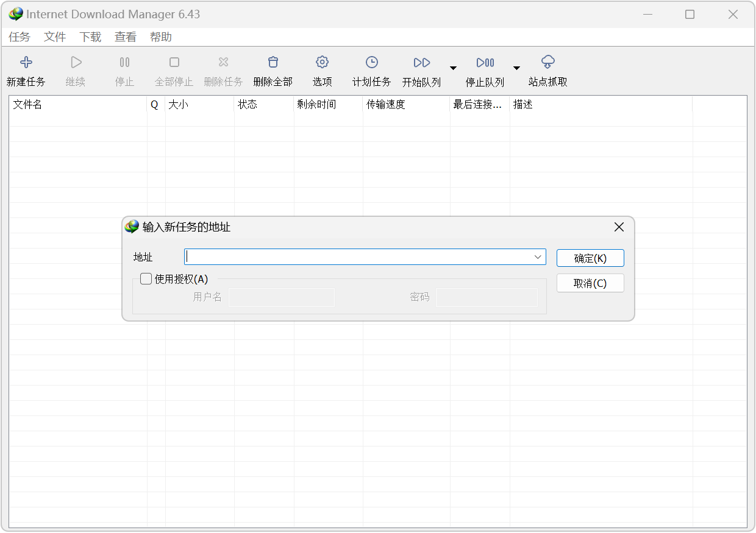
Task: Close the 输入新任务的地址 dialog
Action: click(619, 227)
